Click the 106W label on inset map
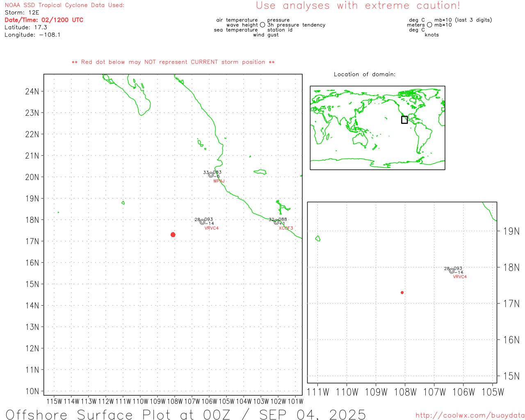 coord(463,392)
